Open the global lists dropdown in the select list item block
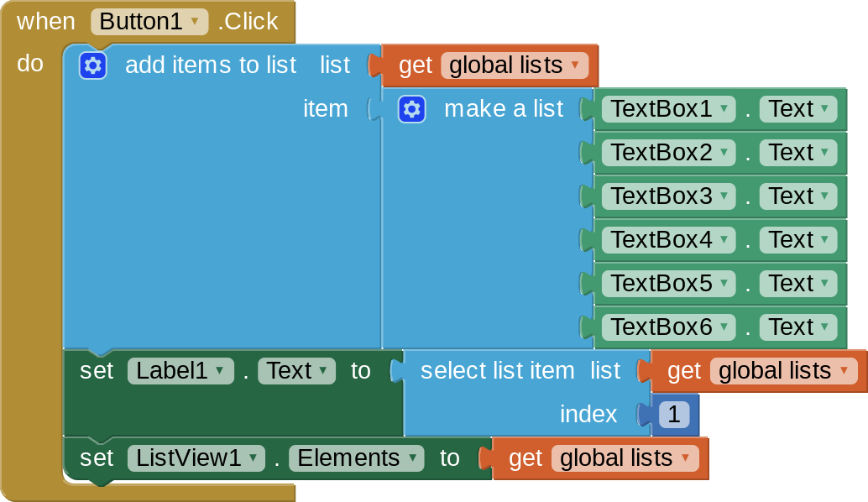This screenshot has width=868, height=502. (x=783, y=371)
